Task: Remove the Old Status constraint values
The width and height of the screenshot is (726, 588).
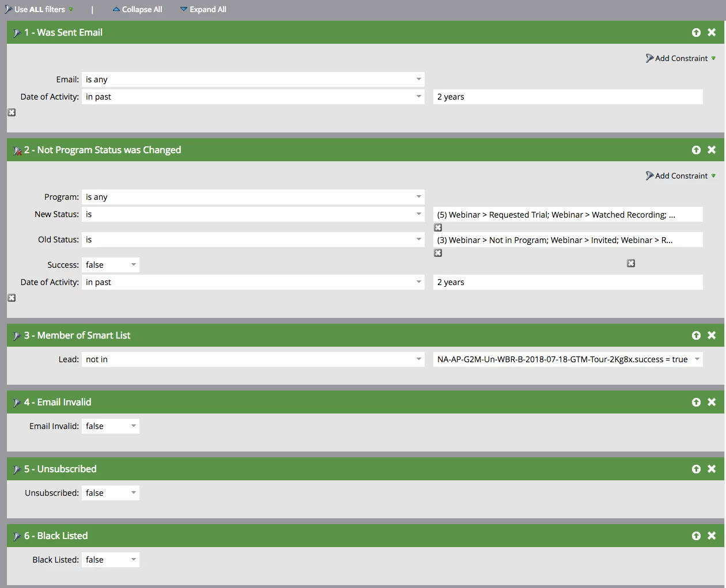Action: click(x=438, y=253)
